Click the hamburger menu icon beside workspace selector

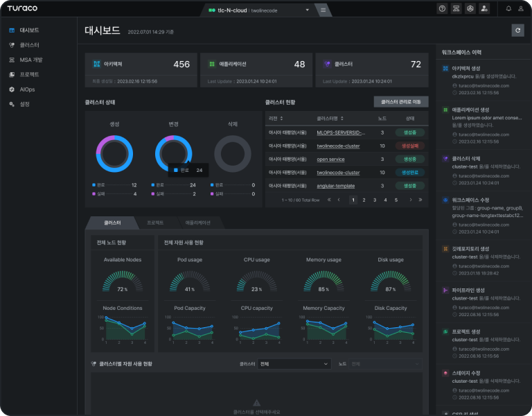coord(323,10)
